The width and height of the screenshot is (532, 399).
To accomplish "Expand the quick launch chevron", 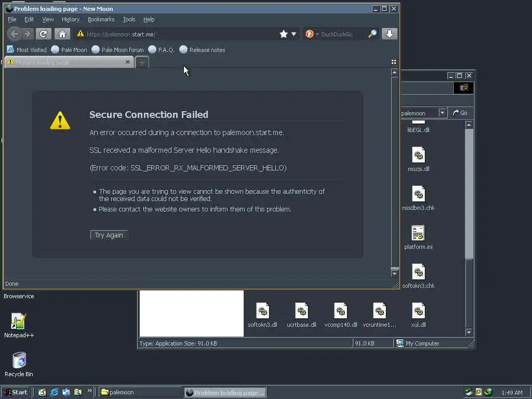I will (x=89, y=391).
